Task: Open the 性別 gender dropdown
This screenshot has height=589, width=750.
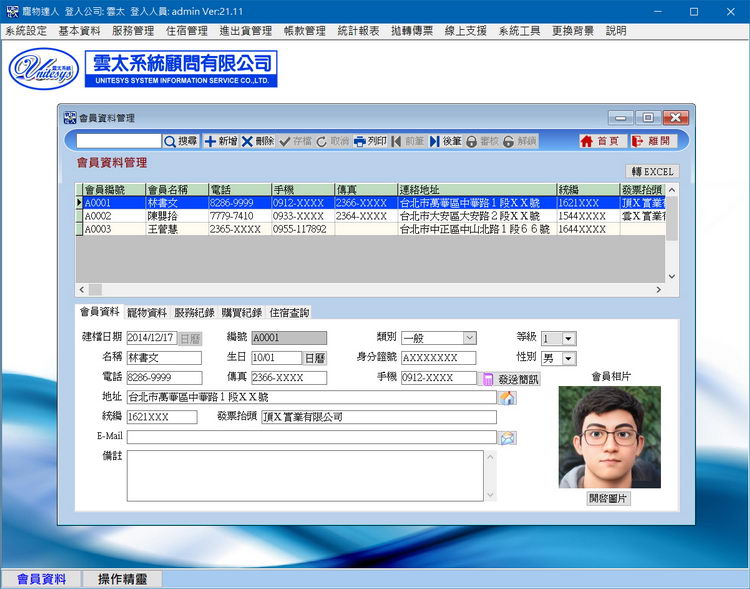Action: click(x=569, y=358)
